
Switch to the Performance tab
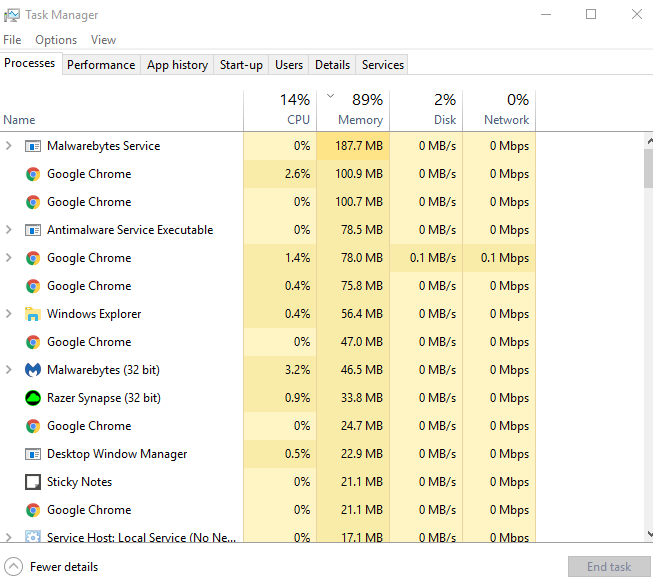coord(101,65)
